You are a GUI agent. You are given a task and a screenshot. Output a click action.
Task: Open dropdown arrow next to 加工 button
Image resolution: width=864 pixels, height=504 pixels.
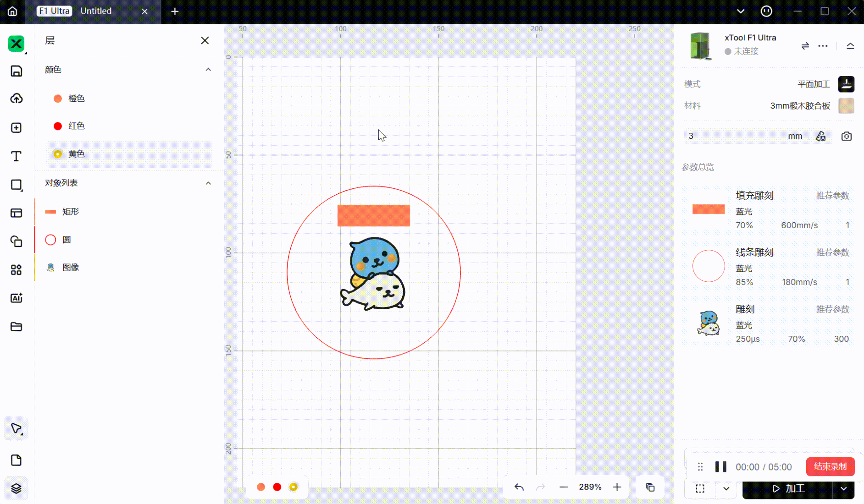843,489
